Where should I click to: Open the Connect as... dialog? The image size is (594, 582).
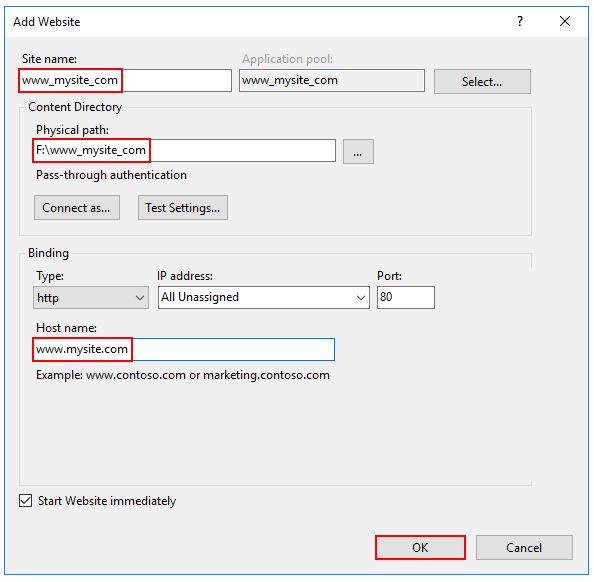tap(77, 208)
